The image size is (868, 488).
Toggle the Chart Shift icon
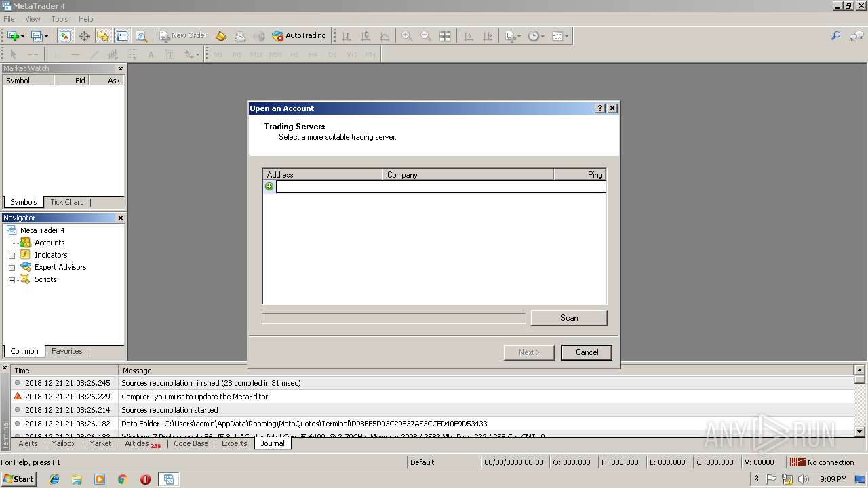[488, 36]
